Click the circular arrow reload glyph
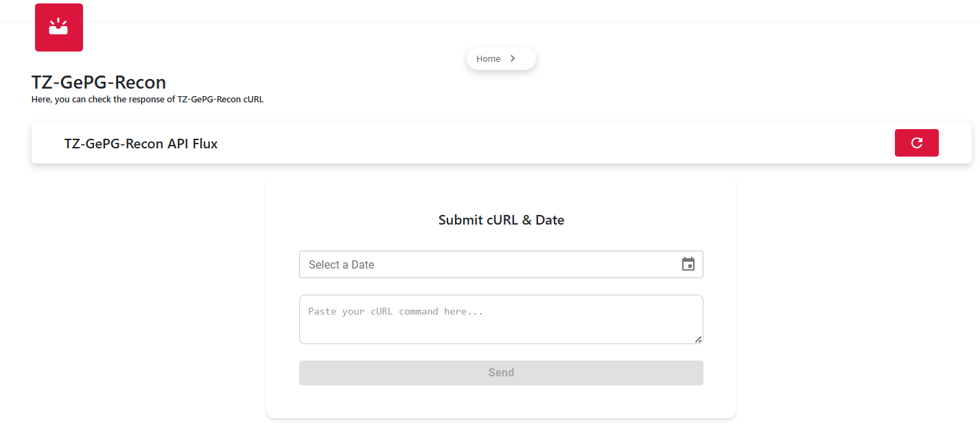The image size is (980, 432). click(916, 143)
